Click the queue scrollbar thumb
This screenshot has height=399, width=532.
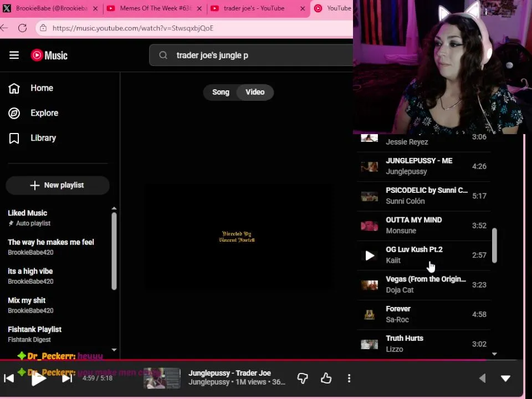494,245
